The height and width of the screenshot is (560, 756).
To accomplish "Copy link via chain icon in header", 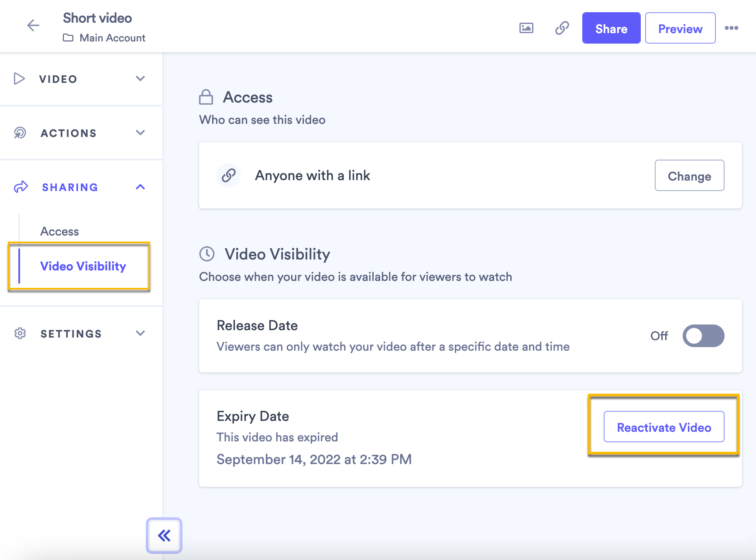I will tap(562, 28).
